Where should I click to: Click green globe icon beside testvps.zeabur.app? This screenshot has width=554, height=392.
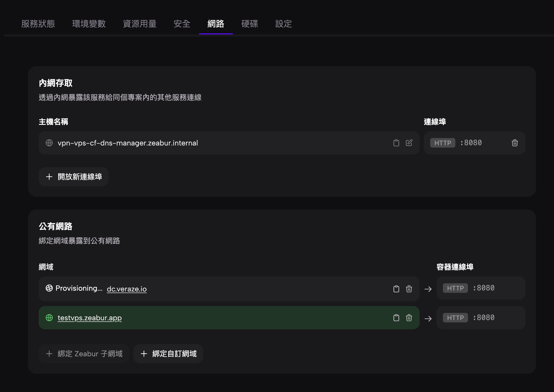click(49, 318)
